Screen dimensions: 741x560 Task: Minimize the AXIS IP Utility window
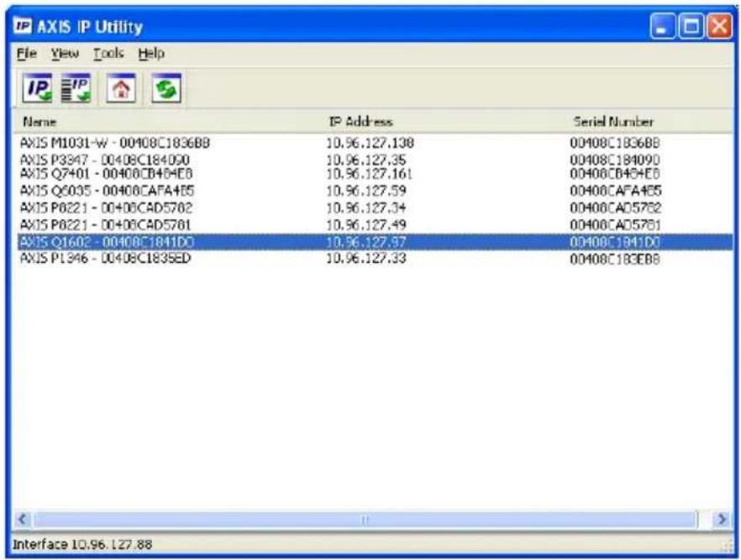[x=663, y=26]
